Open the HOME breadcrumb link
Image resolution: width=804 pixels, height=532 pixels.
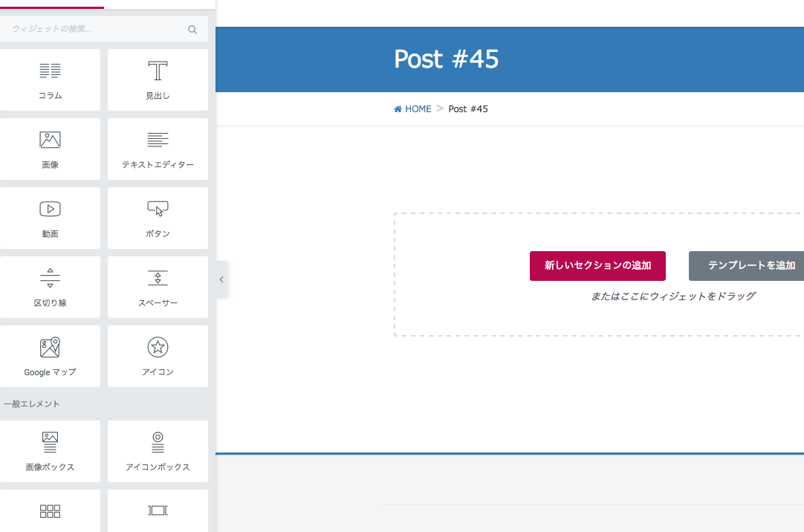pos(418,108)
